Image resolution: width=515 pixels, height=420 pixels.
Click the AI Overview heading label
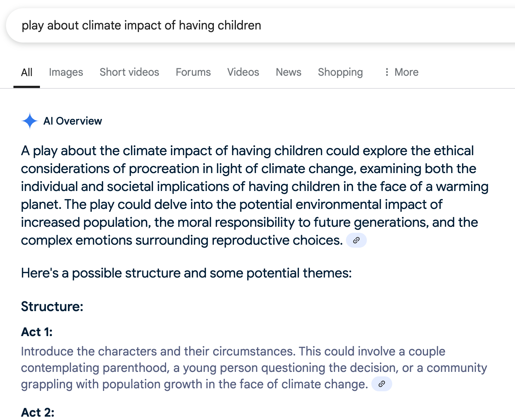click(72, 121)
